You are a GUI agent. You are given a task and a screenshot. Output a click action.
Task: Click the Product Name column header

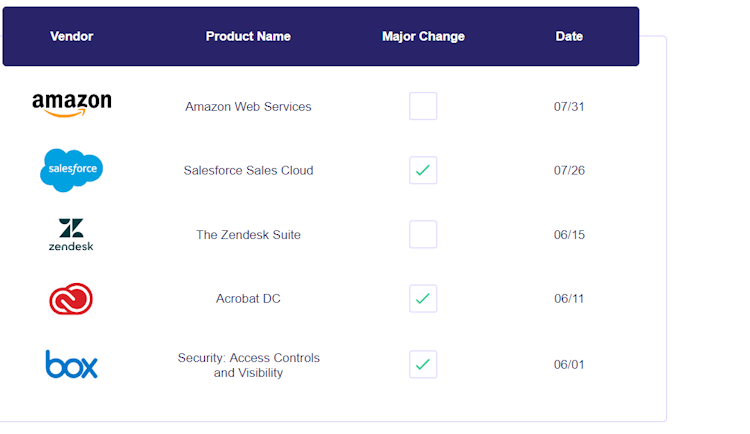click(x=248, y=37)
